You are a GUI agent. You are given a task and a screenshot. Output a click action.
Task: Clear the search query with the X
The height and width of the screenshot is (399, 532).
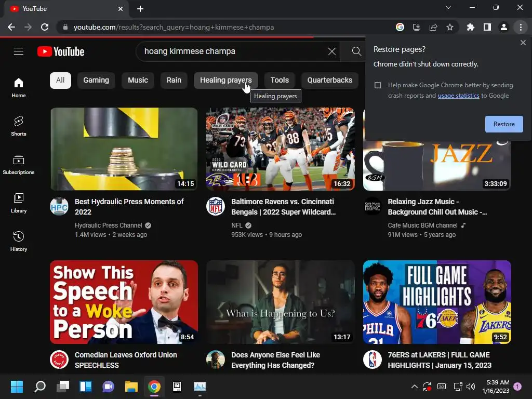click(332, 51)
